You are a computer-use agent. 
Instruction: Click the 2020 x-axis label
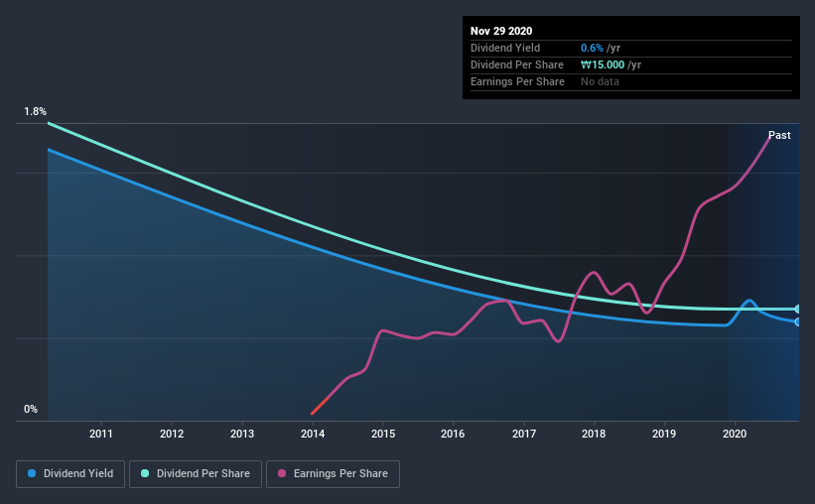(x=735, y=434)
